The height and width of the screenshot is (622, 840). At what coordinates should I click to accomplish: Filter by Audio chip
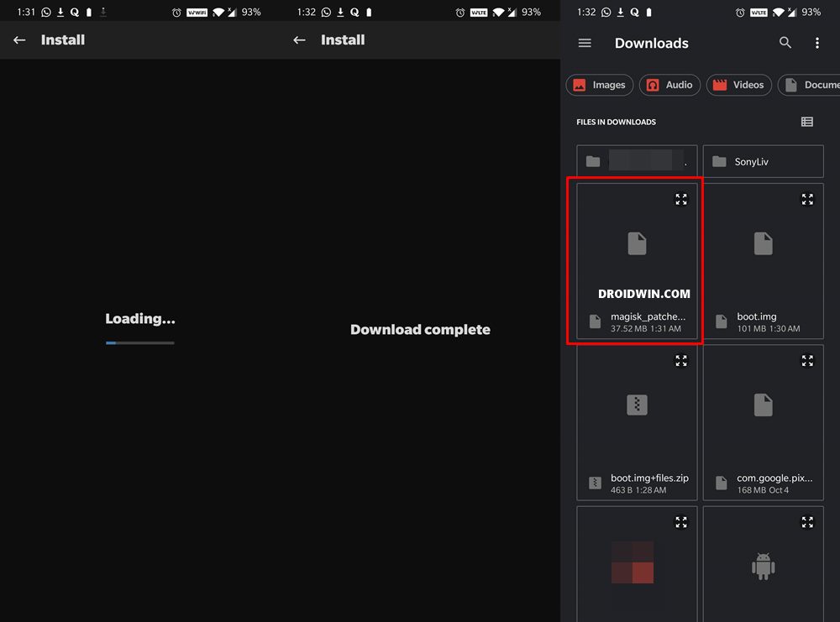pyautogui.click(x=669, y=85)
